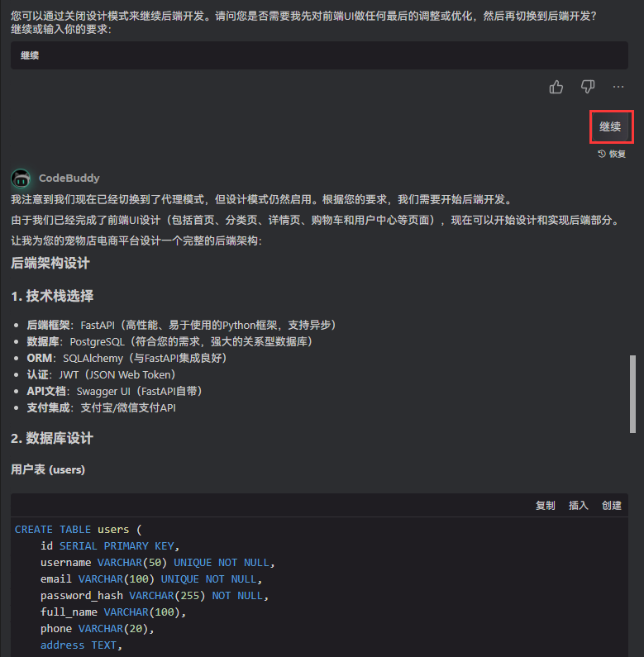Click the 2. 数据库设计 heading

(52, 438)
